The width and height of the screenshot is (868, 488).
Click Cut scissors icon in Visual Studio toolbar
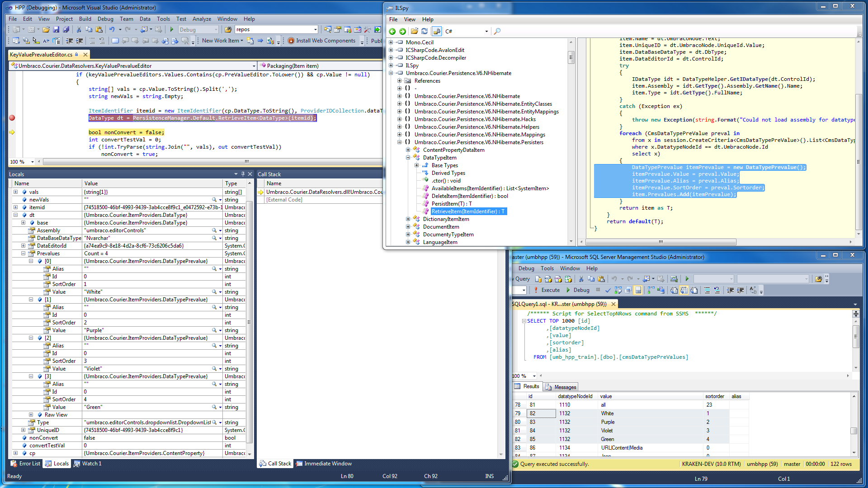pyautogui.click(x=79, y=30)
